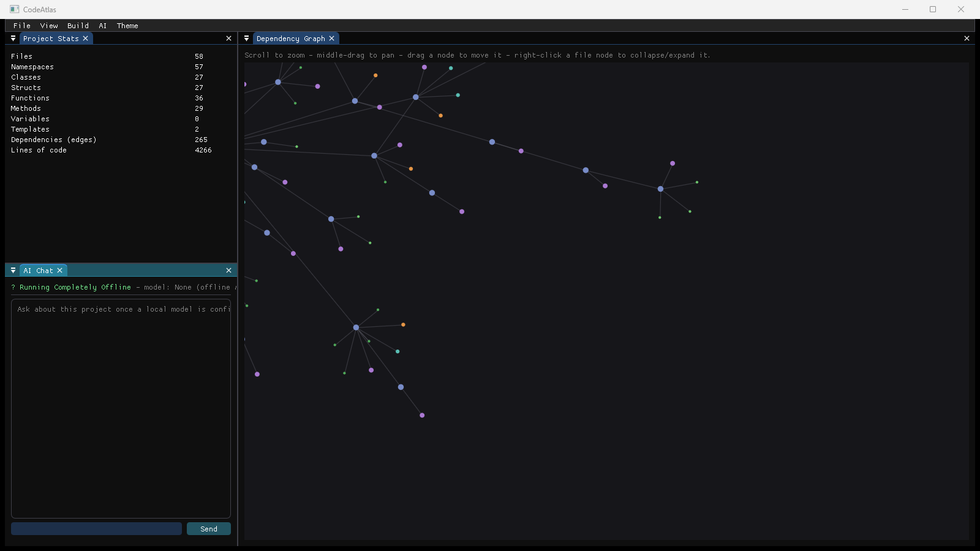Open the Theme menu

(127, 26)
